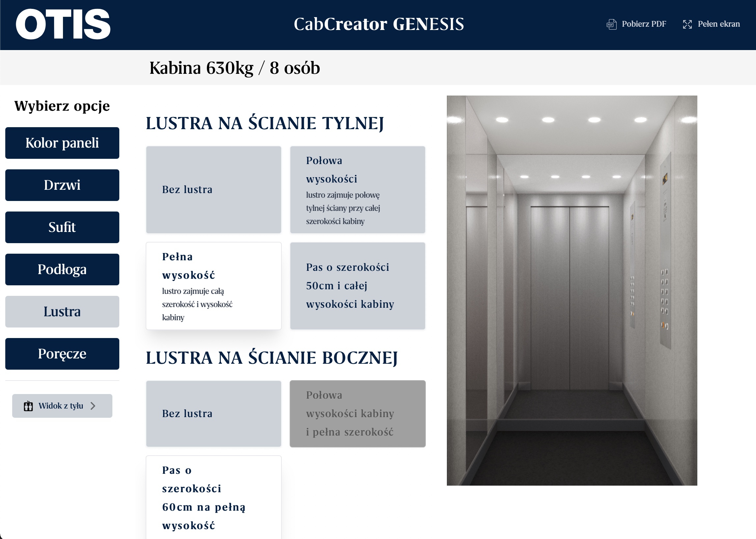Open the Kolor paneli section
Viewport: 756px width, 539px height.
[x=62, y=143]
